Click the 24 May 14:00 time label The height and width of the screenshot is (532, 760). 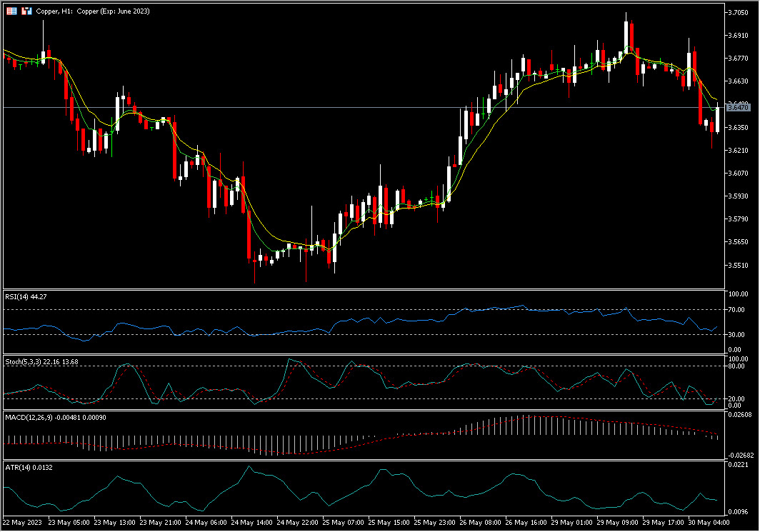point(252,522)
